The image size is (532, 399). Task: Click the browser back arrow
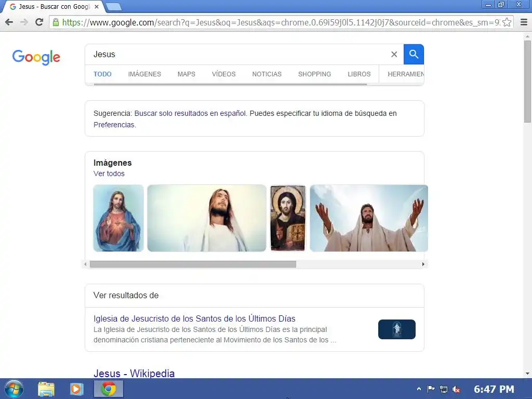pyautogui.click(x=9, y=22)
